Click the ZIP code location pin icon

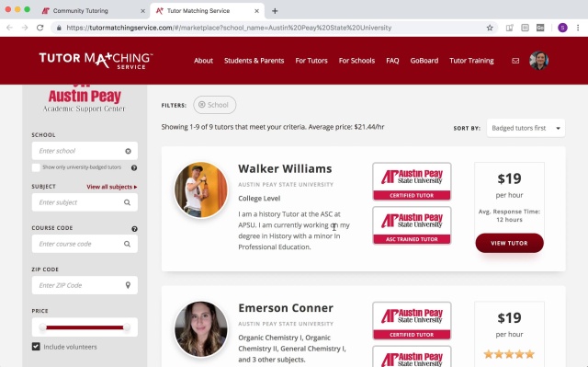[x=128, y=285]
